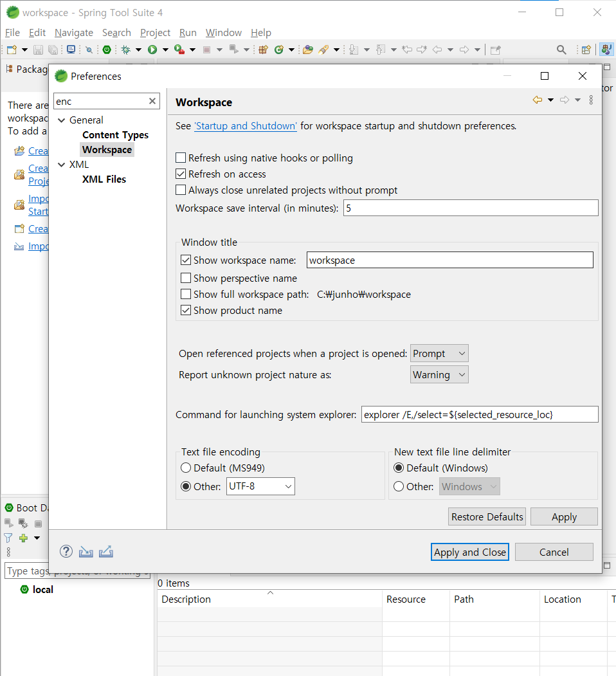
Task: Toggle Show workspace name checkbox
Action: click(186, 260)
